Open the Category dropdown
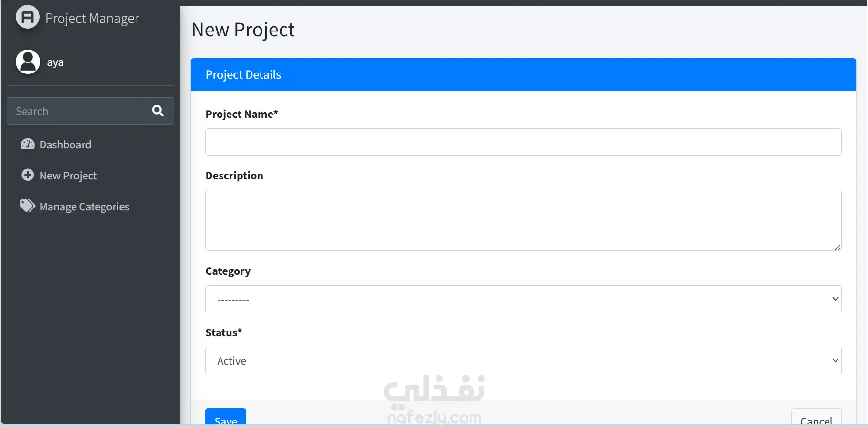868x427 pixels. click(523, 299)
